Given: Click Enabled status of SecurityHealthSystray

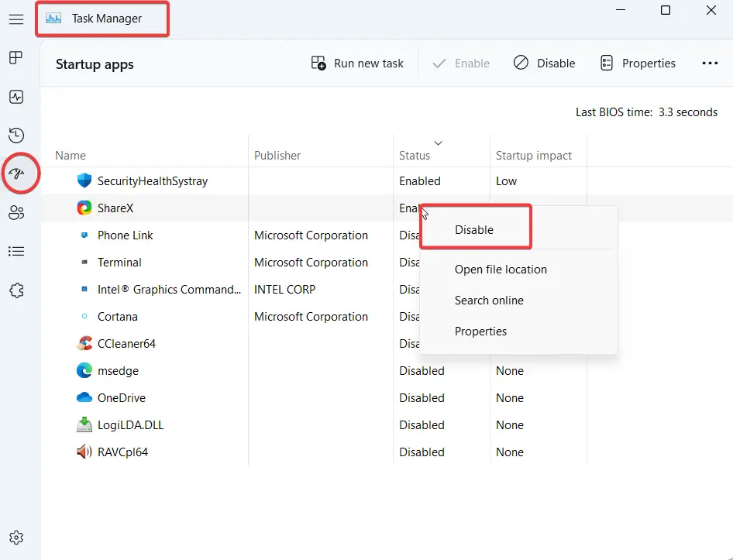Looking at the screenshot, I should pyautogui.click(x=419, y=181).
